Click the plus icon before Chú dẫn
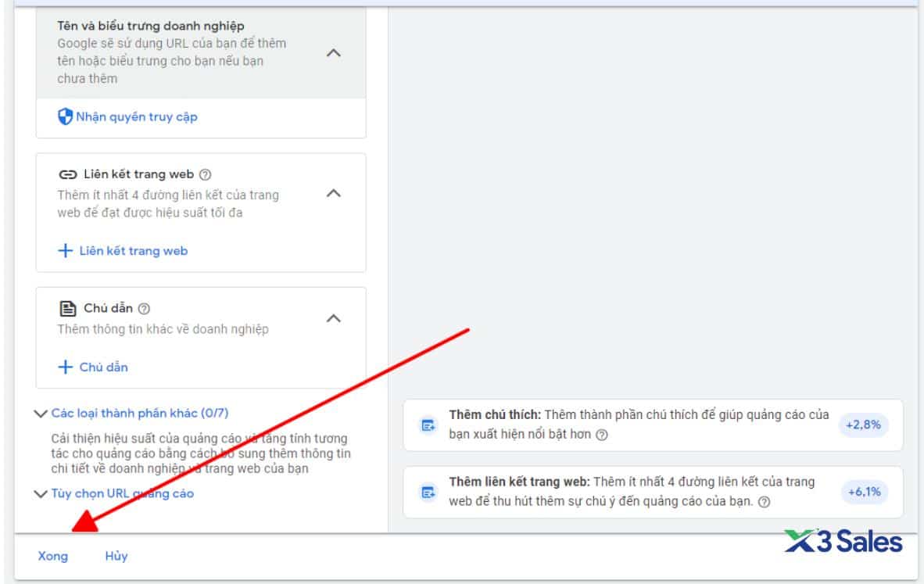This screenshot has height=584, width=924. [x=65, y=367]
